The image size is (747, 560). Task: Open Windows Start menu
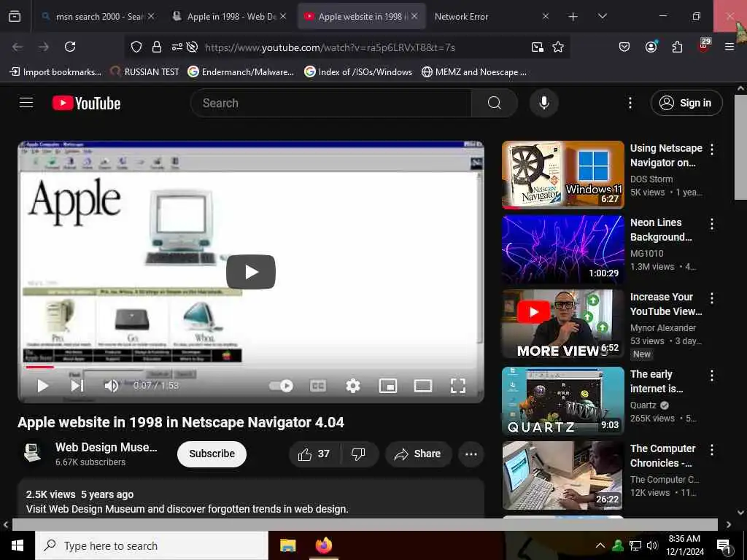18,545
